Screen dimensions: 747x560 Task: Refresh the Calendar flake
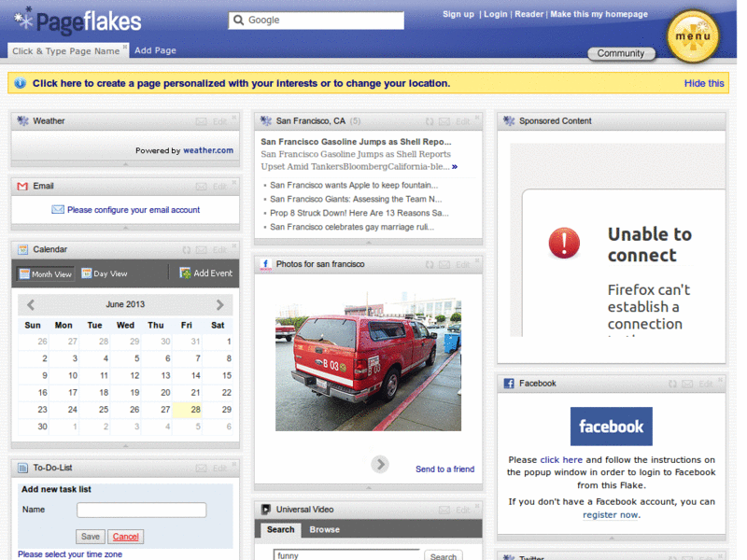186,249
